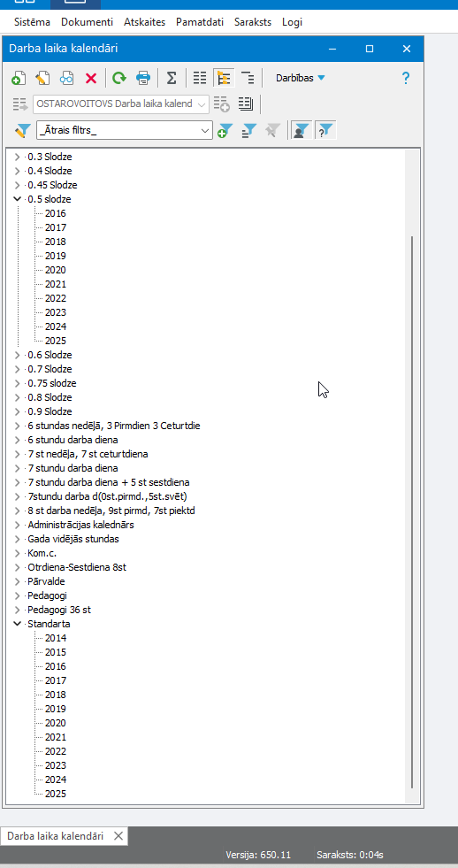
Task: Open the Darbības dropdown menu
Action: click(301, 78)
